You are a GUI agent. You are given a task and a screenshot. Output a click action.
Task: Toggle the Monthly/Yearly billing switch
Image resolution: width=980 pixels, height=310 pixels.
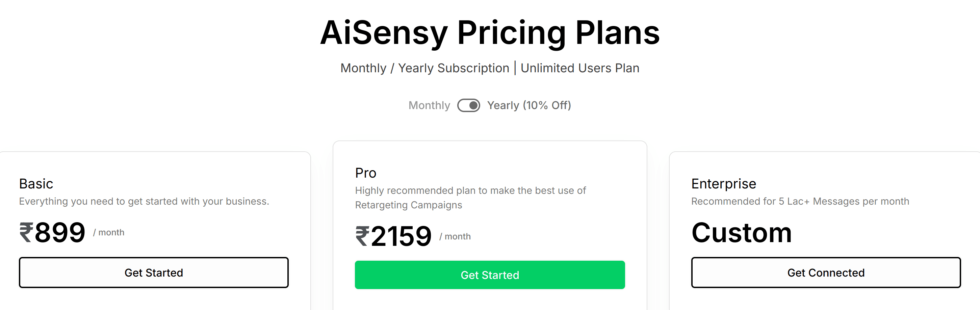click(468, 105)
